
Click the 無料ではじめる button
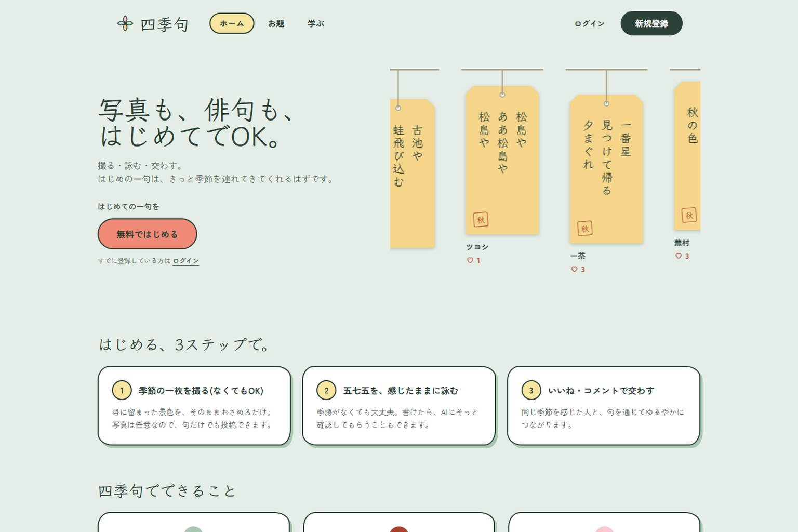(x=147, y=234)
